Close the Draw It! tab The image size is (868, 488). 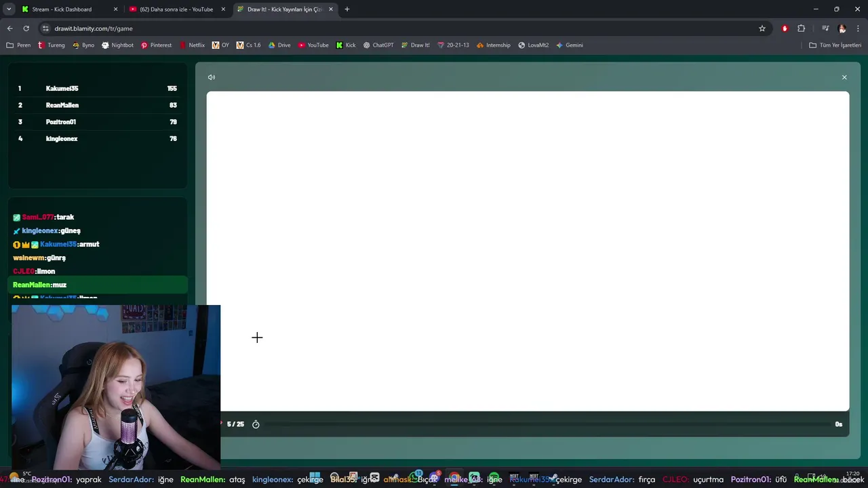pos(331,9)
